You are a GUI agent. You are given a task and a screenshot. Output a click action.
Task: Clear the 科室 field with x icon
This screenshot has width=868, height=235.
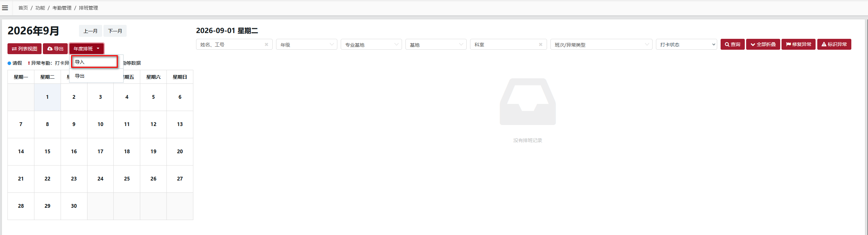[x=541, y=45]
